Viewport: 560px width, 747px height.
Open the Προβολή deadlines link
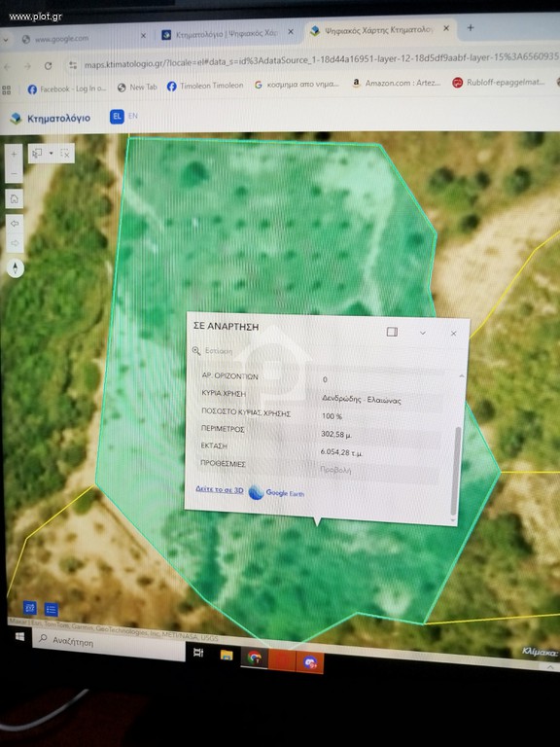point(335,470)
